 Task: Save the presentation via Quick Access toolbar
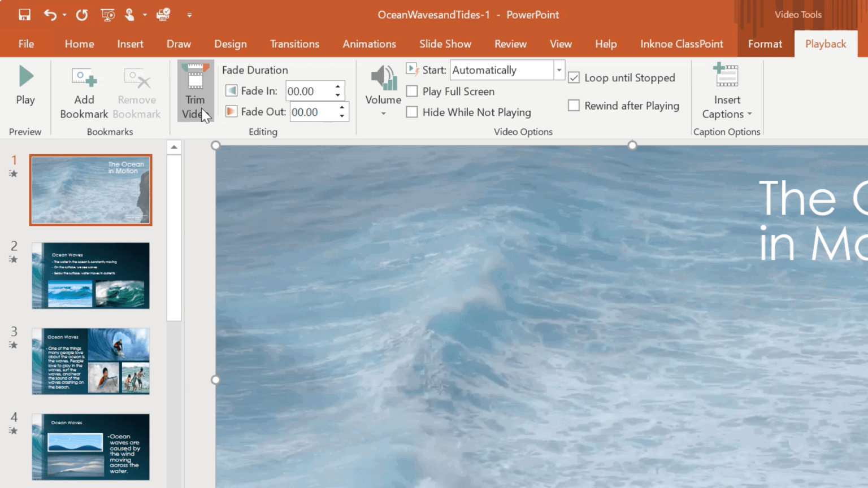coord(24,15)
